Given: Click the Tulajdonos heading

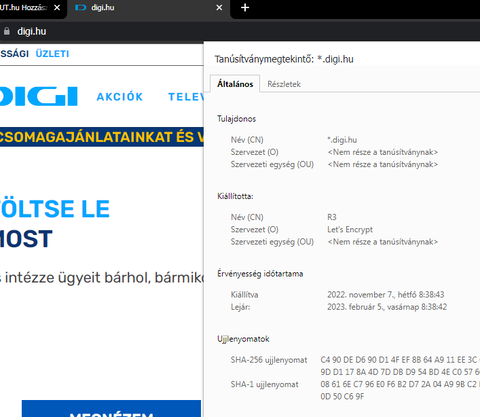Looking at the screenshot, I should point(237,119).
